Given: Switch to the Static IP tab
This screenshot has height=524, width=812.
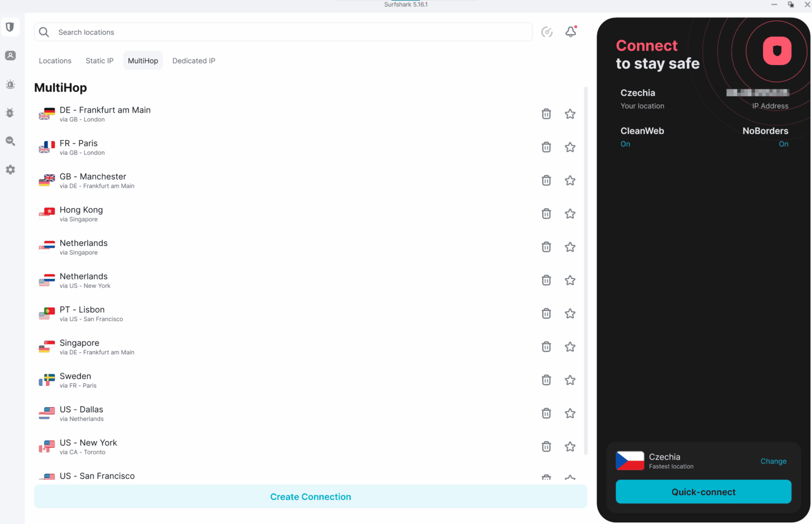Looking at the screenshot, I should click(x=99, y=61).
